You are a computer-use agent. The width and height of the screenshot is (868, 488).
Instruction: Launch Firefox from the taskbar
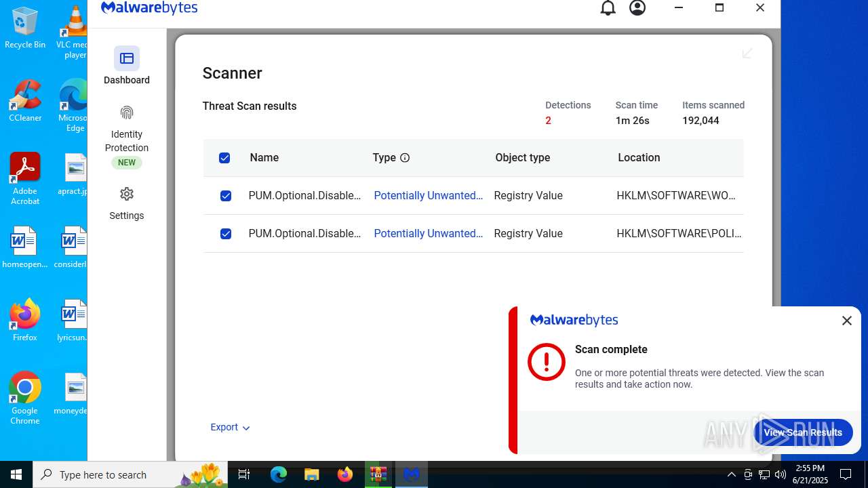click(345, 474)
